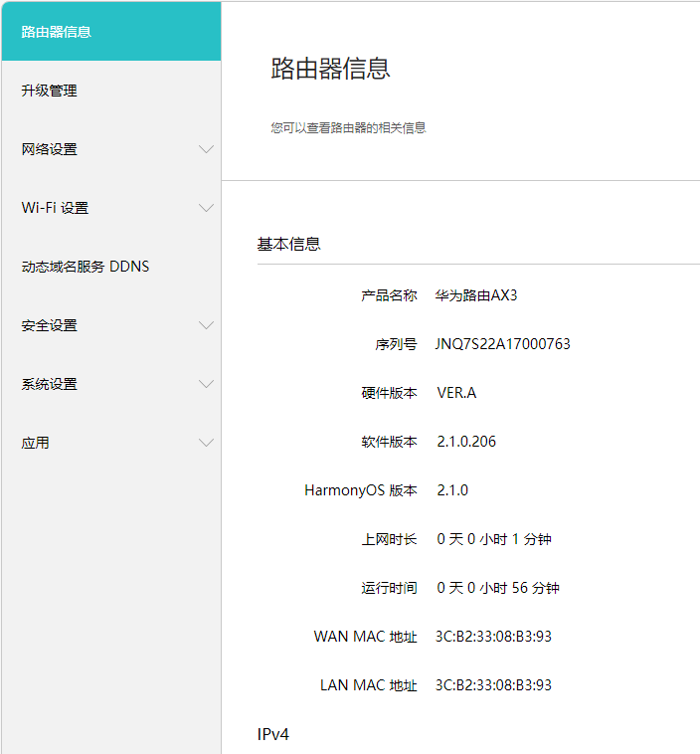The height and width of the screenshot is (754, 700).
Task: Click the 基本信息 section title
Action: click(x=289, y=245)
